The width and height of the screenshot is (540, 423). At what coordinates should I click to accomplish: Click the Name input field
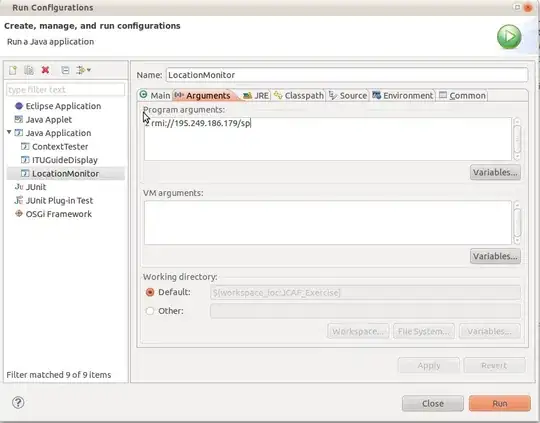347,75
